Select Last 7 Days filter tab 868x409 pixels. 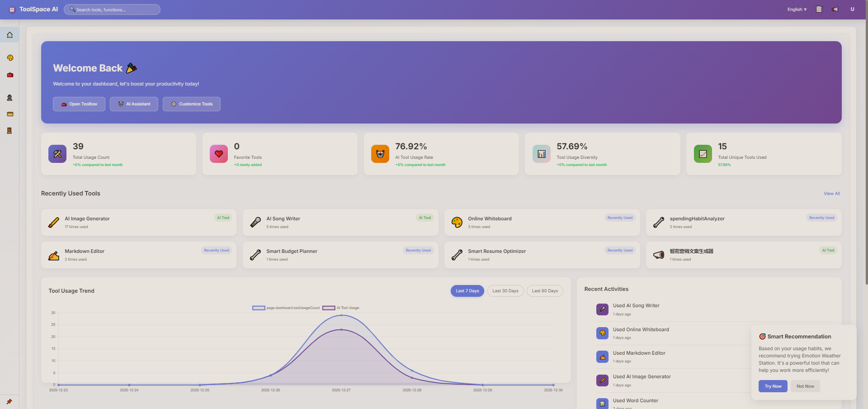click(x=467, y=291)
